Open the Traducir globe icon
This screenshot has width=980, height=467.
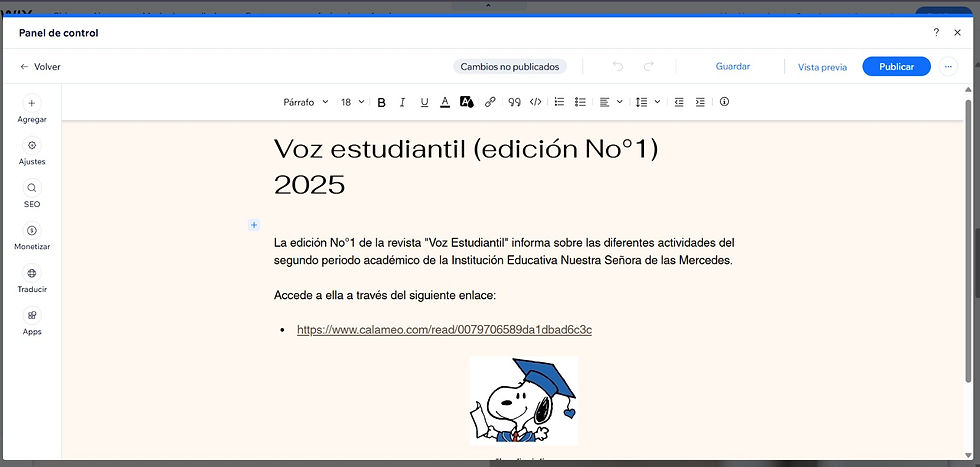pos(32,273)
